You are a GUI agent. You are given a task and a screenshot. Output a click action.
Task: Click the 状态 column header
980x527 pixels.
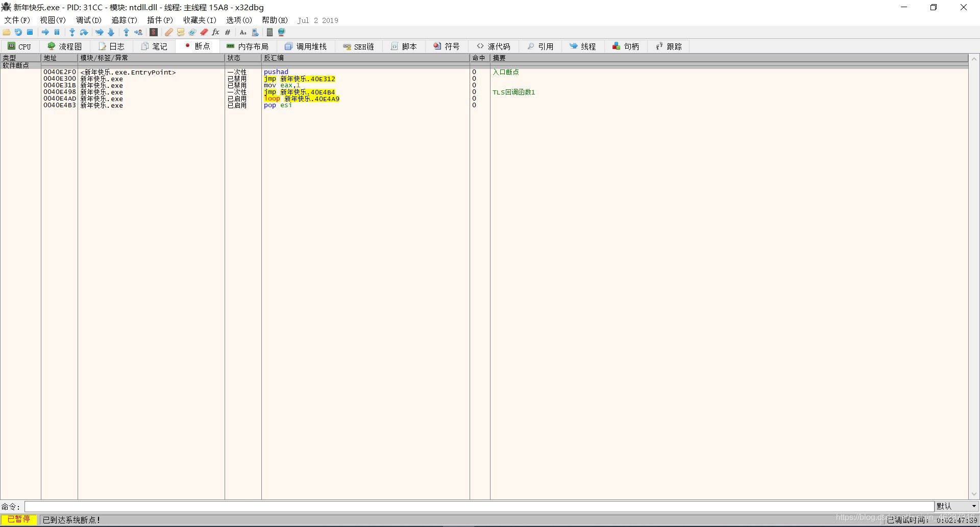[243, 58]
